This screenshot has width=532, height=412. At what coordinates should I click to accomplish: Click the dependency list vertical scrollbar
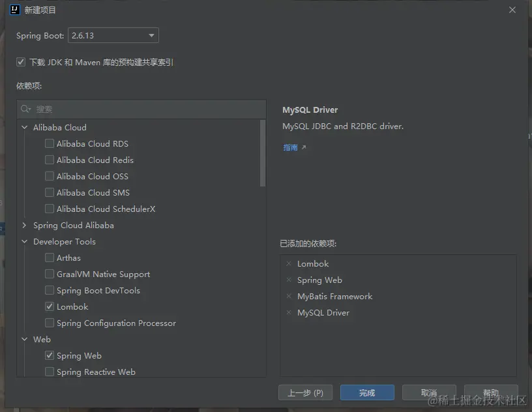coord(263,153)
